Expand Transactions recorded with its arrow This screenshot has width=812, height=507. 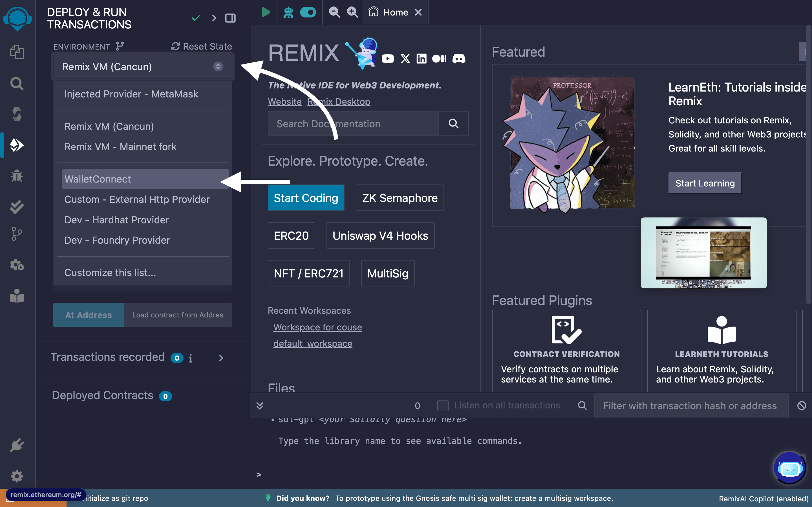click(x=221, y=358)
